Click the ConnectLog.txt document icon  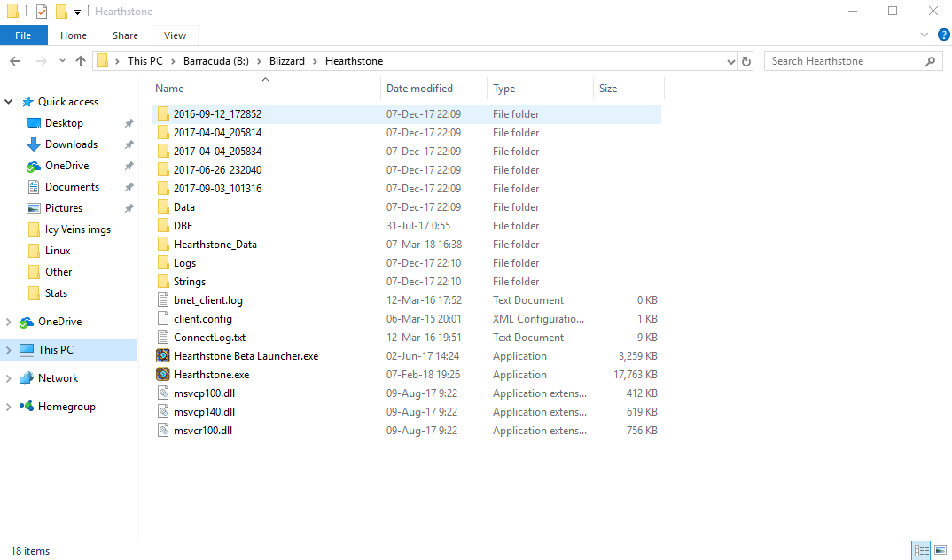click(x=163, y=338)
